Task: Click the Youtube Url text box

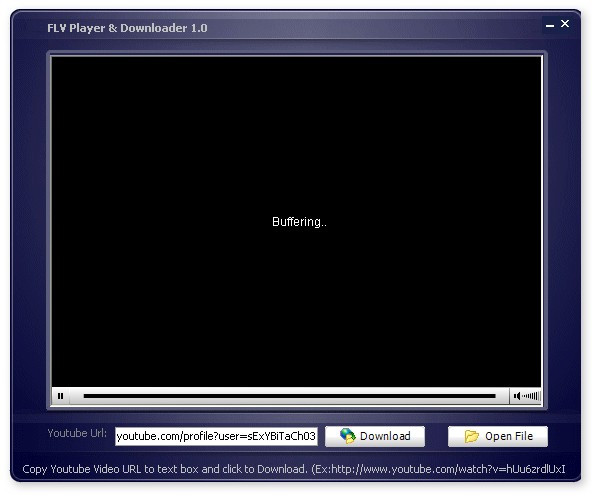Action: pyautogui.click(x=216, y=436)
